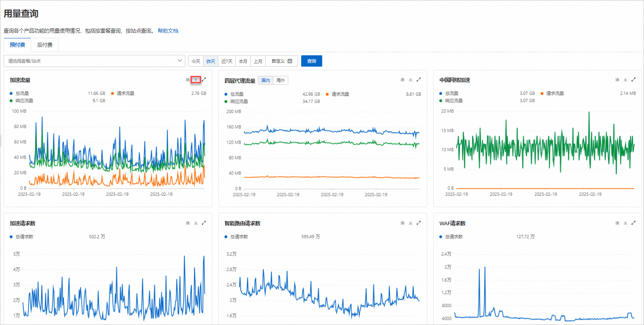Toggle 响应流量 series in 四层代理流量 legend

click(x=236, y=101)
